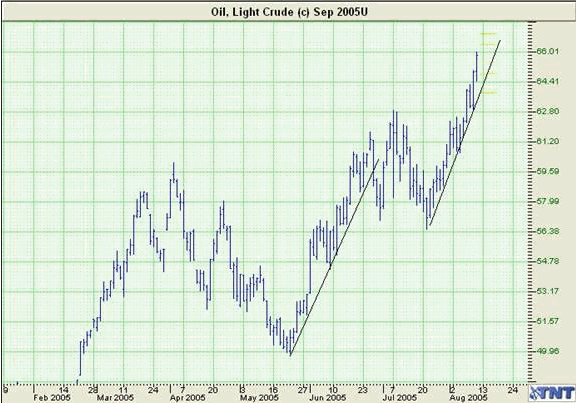The height and width of the screenshot is (403, 576).
Task: Select the 66.01 price axis label
Action: 548,51
